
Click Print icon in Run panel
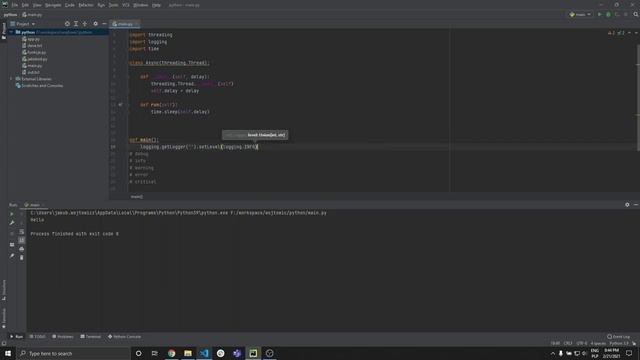click(22, 249)
